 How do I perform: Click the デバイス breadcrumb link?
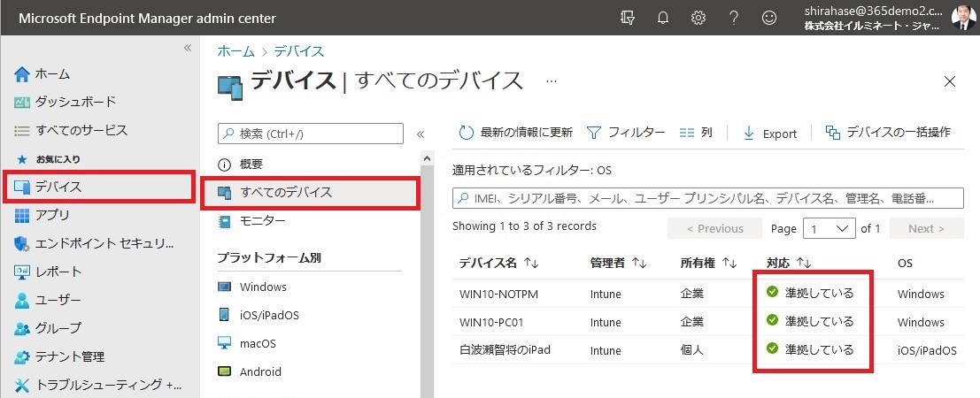click(x=298, y=51)
